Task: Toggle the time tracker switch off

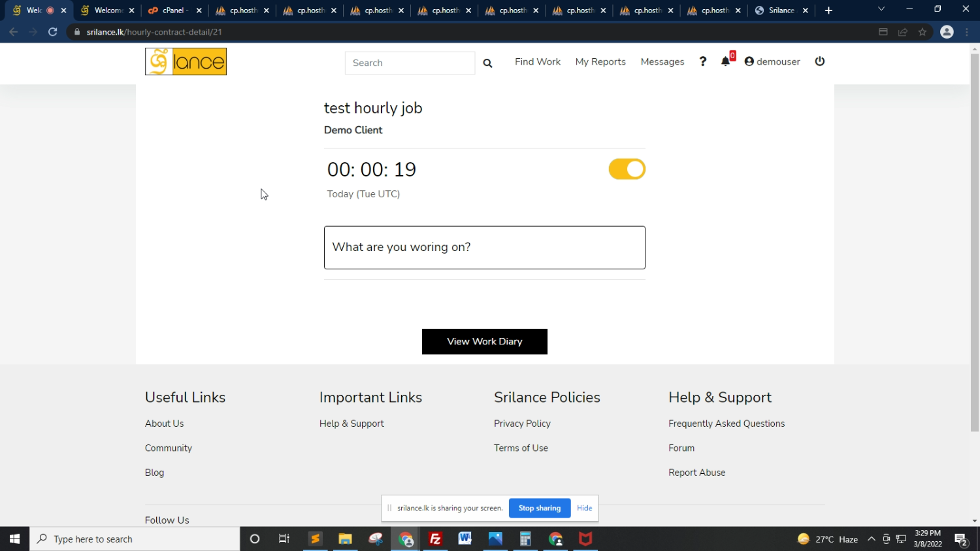Action: pos(627,169)
